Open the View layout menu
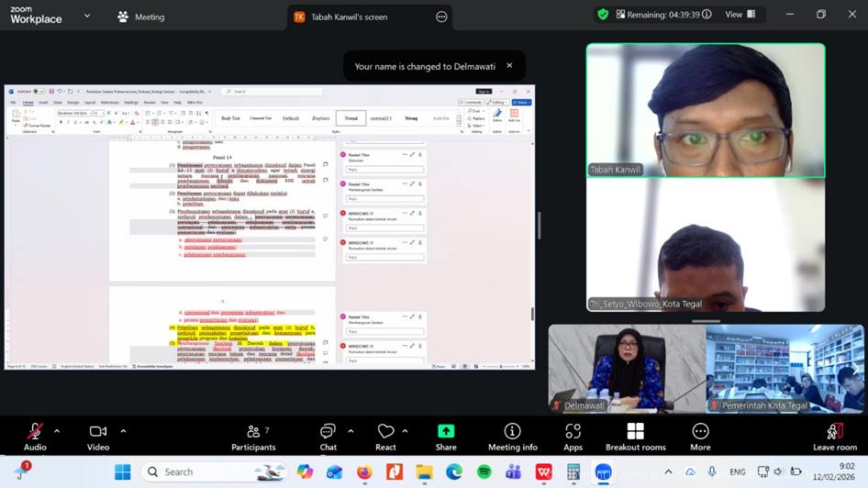Viewport: 868px width, 488px height. (x=739, y=15)
